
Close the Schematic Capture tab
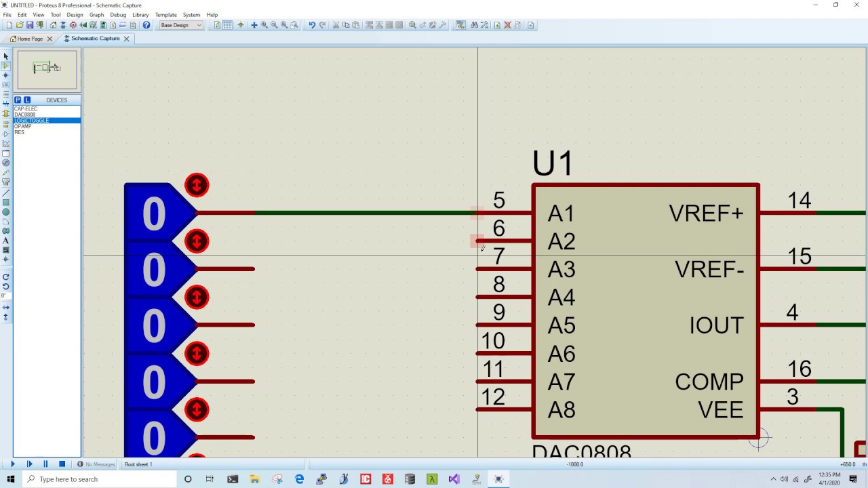click(x=126, y=39)
